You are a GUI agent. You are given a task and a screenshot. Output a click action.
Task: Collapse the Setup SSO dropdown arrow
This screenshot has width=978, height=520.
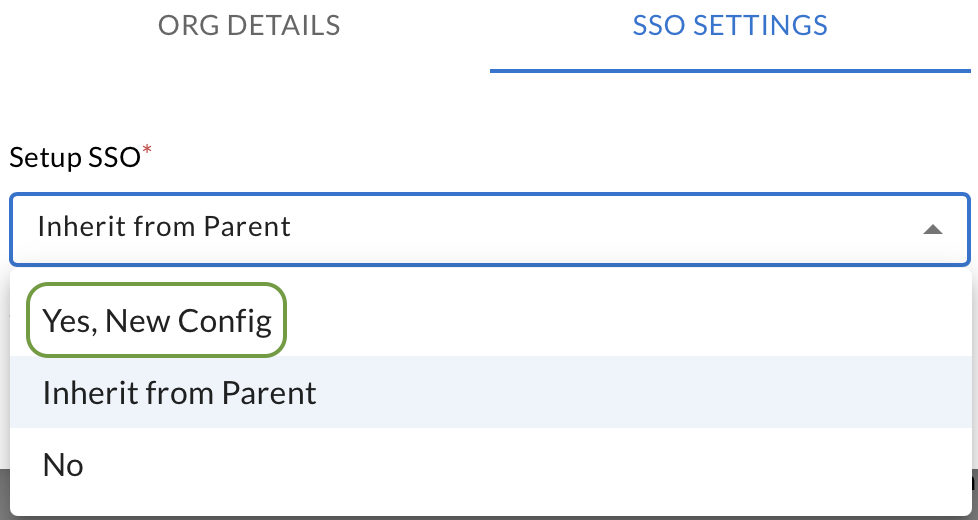932,229
